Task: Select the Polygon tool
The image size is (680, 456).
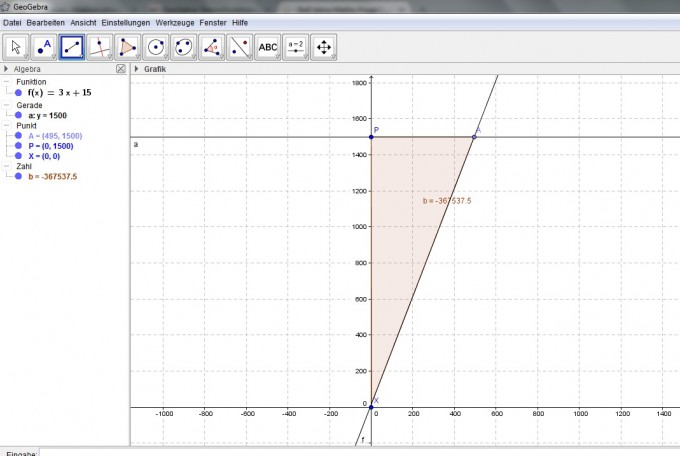Action: 128,46
